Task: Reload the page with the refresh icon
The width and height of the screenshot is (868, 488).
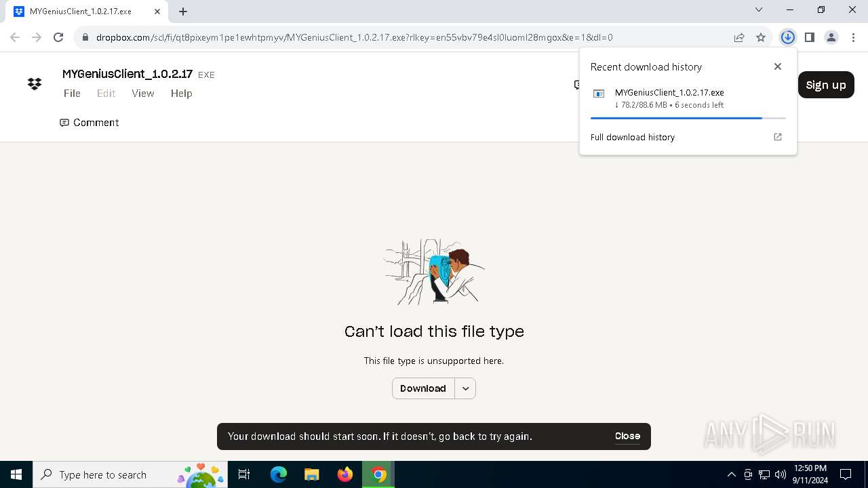Action: (58, 37)
